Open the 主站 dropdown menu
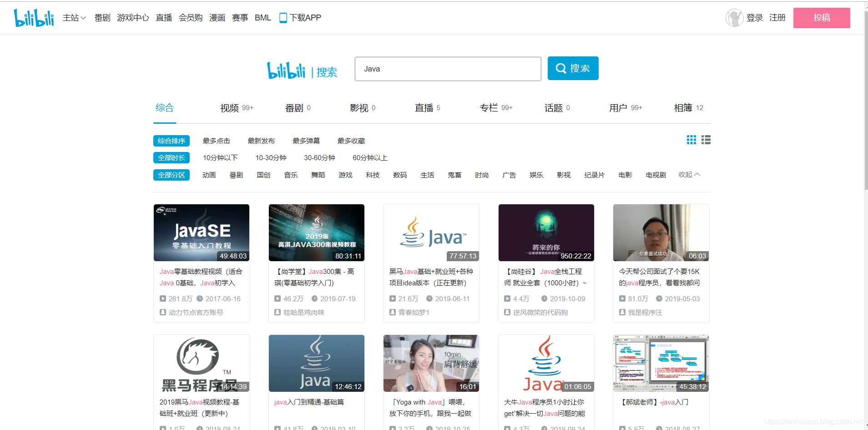The height and width of the screenshot is (430, 868). point(74,18)
